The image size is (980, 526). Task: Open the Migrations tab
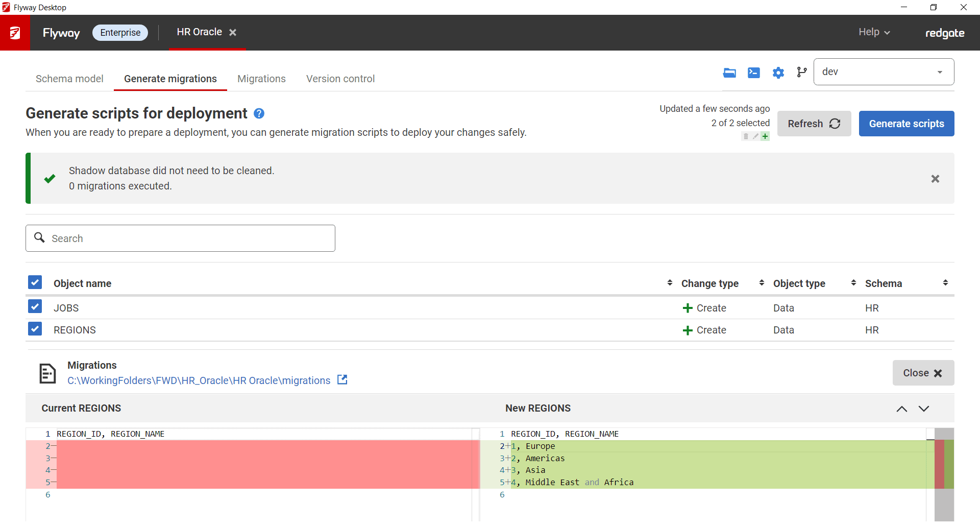(261, 79)
